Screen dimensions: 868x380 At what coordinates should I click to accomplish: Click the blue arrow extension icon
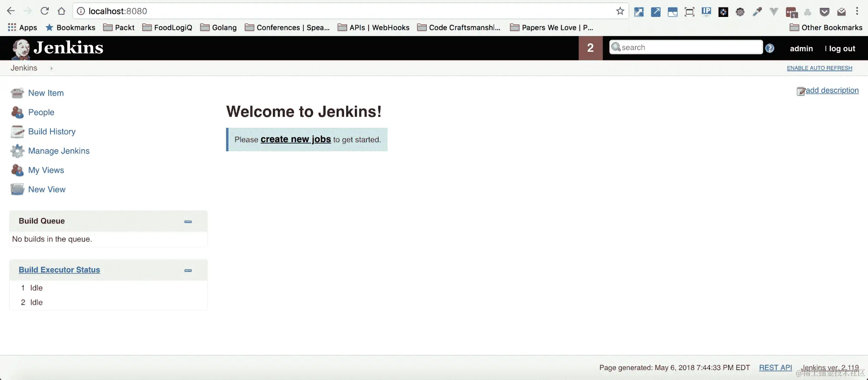click(x=656, y=12)
